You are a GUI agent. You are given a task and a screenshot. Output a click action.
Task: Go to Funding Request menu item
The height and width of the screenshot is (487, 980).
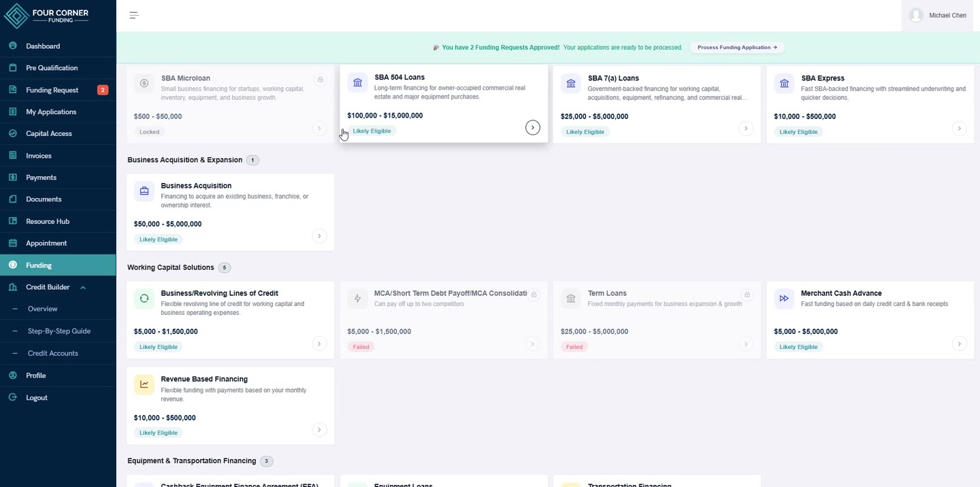[58, 90]
